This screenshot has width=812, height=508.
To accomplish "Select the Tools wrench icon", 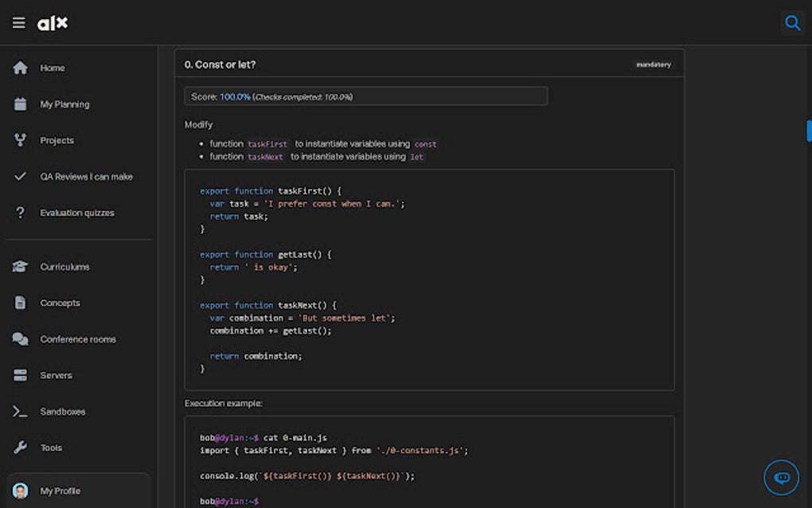I will [20, 447].
